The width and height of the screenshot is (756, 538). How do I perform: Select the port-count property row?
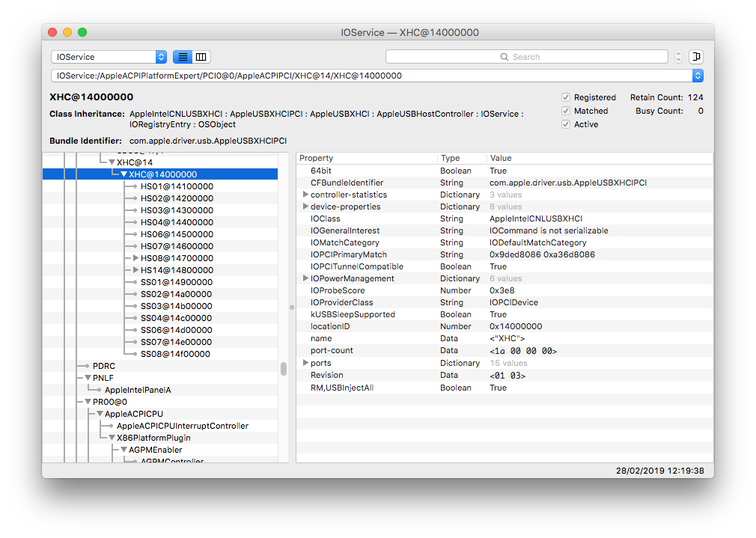[504, 350]
